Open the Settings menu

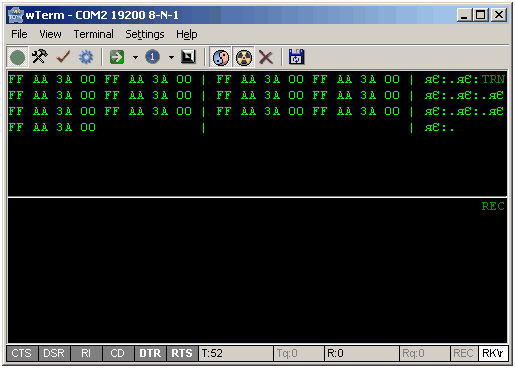(145, 34)
